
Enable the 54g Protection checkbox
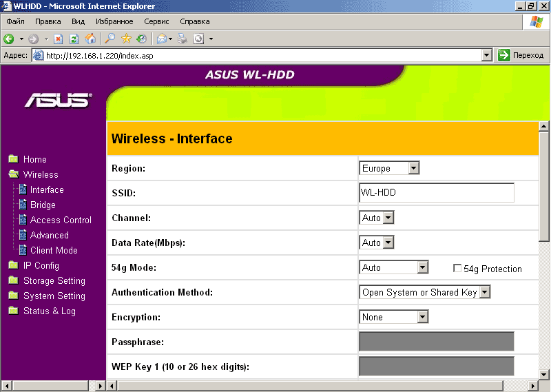tap(457, 268)
